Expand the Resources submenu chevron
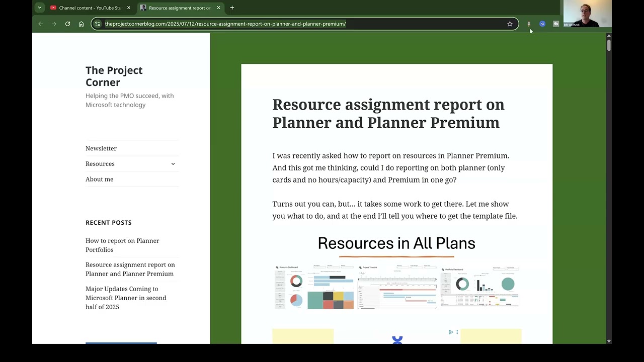This screenshot has width=644, height=362. coord(173,163)
